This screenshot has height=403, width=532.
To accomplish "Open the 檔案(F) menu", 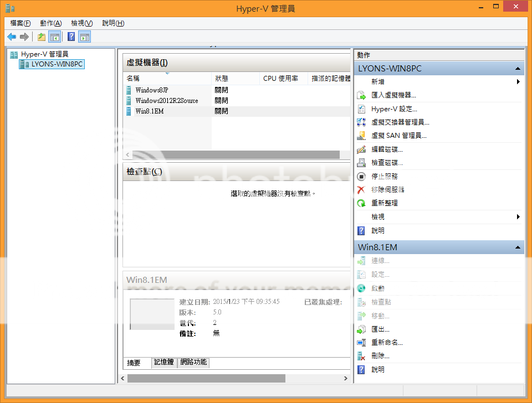I will click(x=21, y=23).
